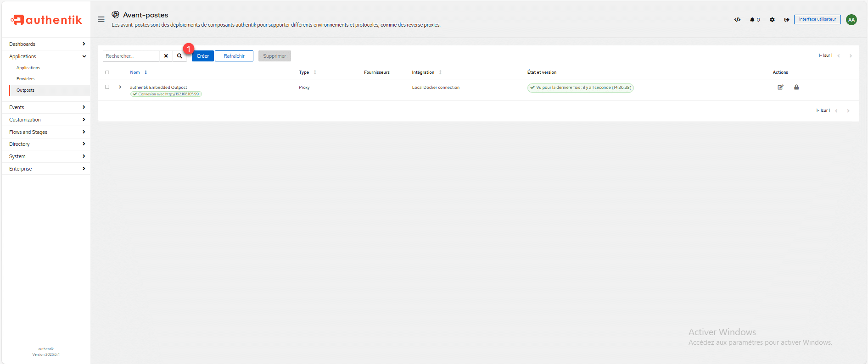Expand the Flows and Stages menu
This screenshot has height=364, width=868.
click(46, 132)
